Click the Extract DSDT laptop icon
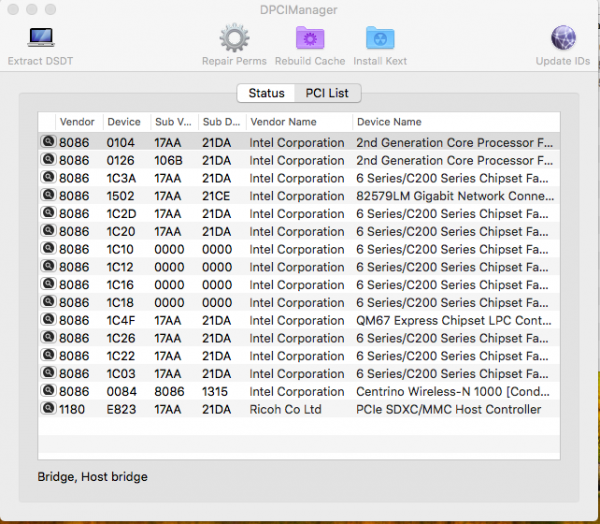This screenshot has width=600, height=524. click(x=41, y=38)
